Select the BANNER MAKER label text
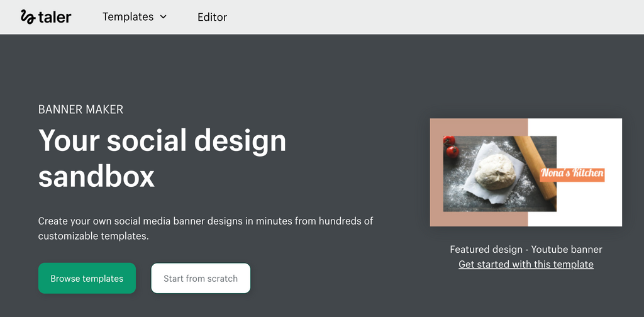644x317 pixels. pyautogui.click(x=80, y=109)
